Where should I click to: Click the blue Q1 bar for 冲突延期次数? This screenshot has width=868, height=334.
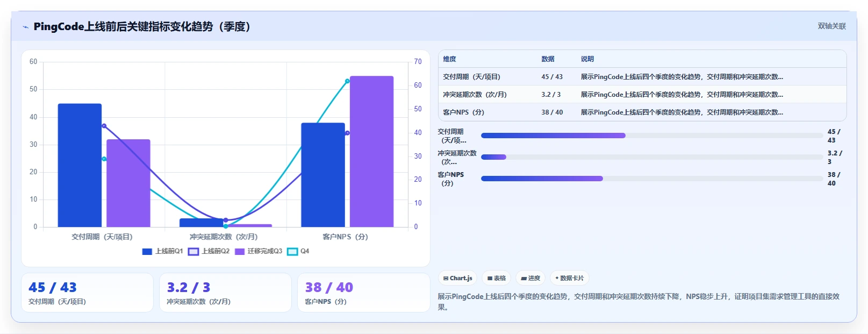pyautogui.click(x=201, y=223)
